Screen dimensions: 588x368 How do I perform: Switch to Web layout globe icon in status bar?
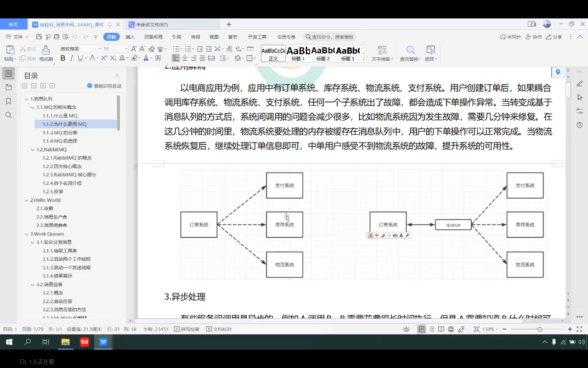point(451,329)
